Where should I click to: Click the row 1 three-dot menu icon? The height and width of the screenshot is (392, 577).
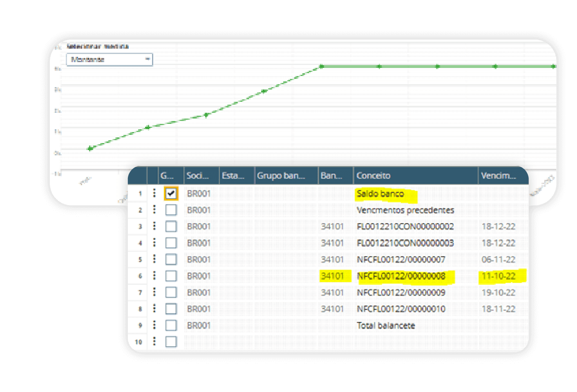coord(154,193)
